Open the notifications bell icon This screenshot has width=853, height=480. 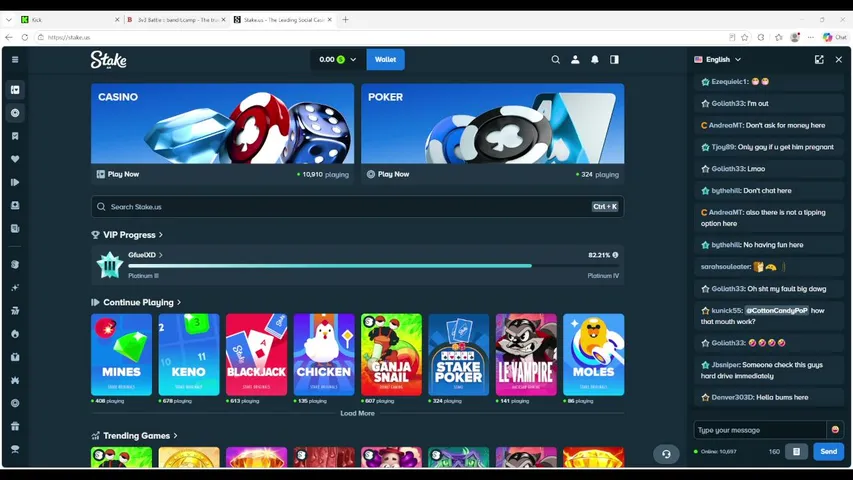coord(595,59)
